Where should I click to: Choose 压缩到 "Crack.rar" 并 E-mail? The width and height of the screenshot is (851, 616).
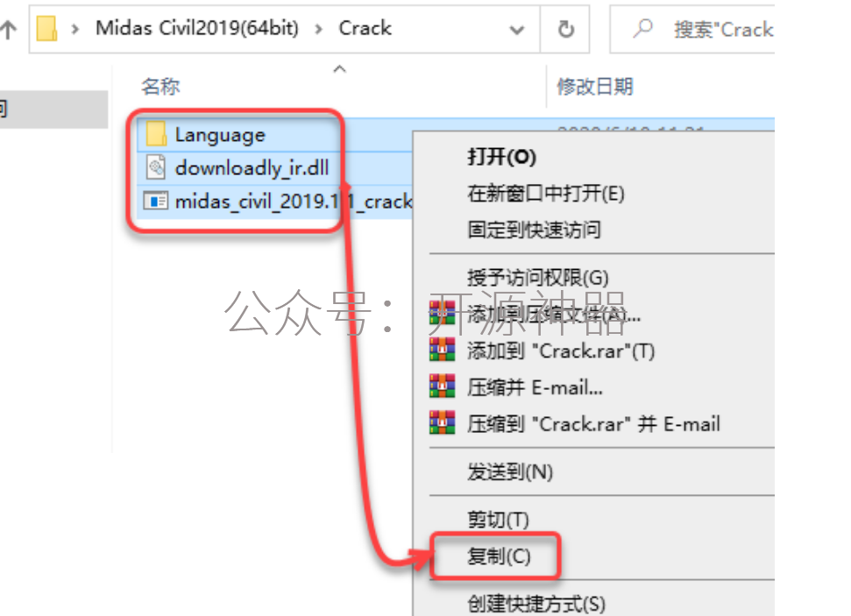point(593,424)
